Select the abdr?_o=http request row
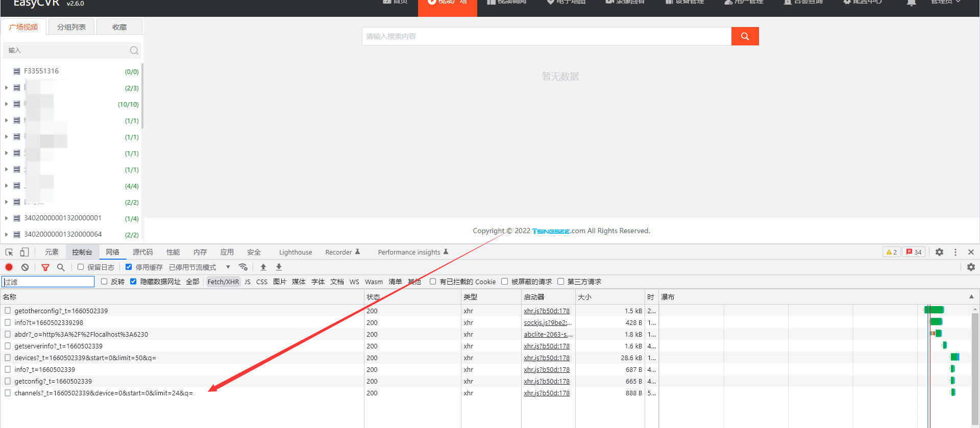The image size is (980, 428). 81,334
